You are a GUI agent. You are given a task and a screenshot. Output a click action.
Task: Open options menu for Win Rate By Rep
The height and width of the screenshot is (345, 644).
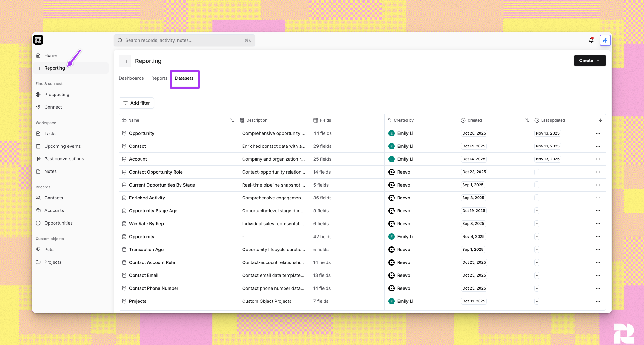point(598,224)
